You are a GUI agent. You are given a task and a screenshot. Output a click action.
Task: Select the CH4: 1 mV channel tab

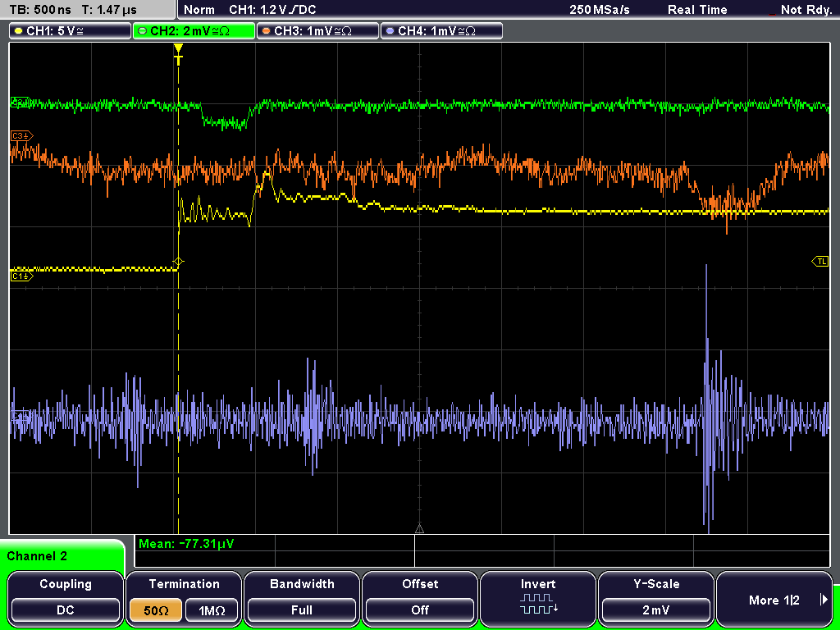click(x=441, y=31)
